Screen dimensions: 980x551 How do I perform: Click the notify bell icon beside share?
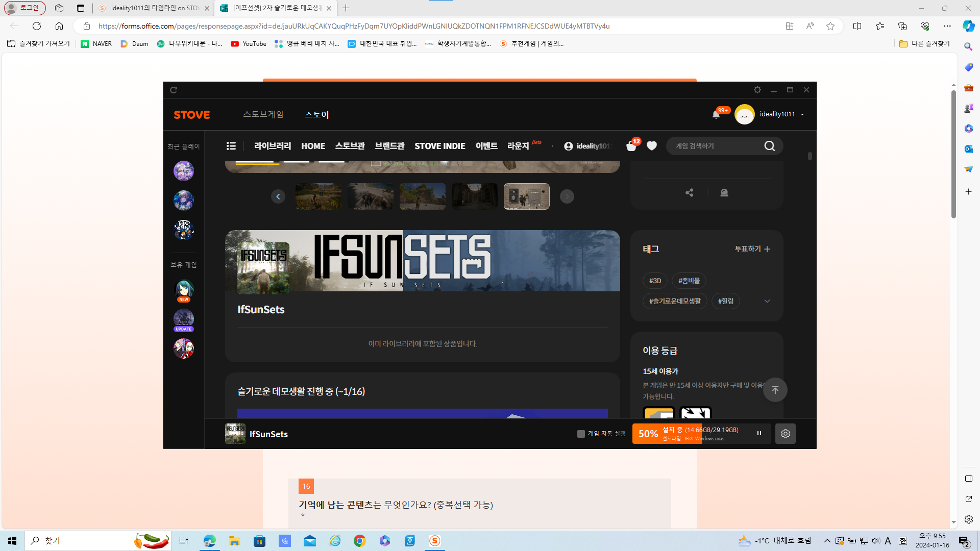(x=724, y=192)
